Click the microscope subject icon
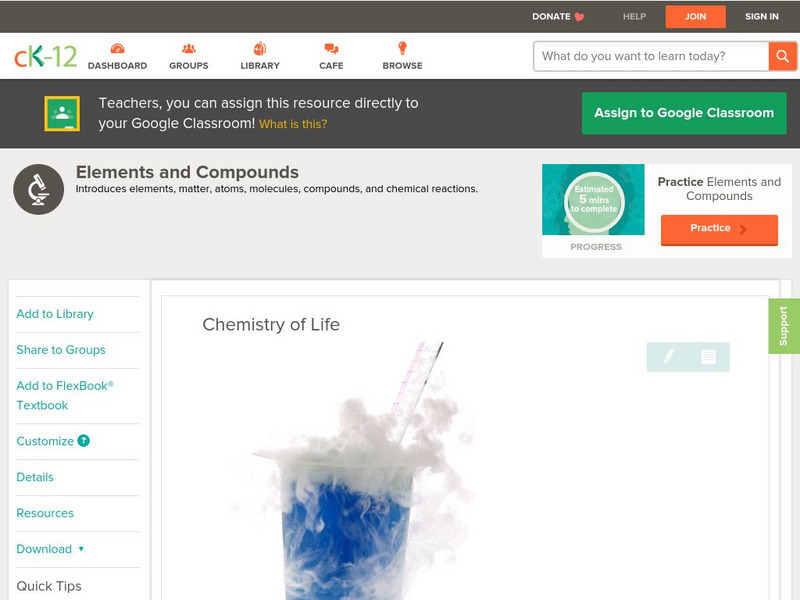Image resolution: width=800 pixels, height=600 pixels. [39, 189]
